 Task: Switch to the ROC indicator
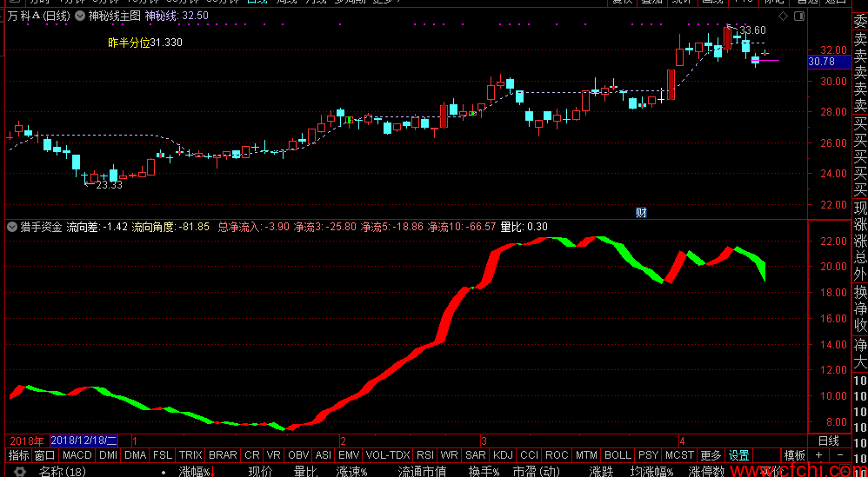[x=557, y=455]
